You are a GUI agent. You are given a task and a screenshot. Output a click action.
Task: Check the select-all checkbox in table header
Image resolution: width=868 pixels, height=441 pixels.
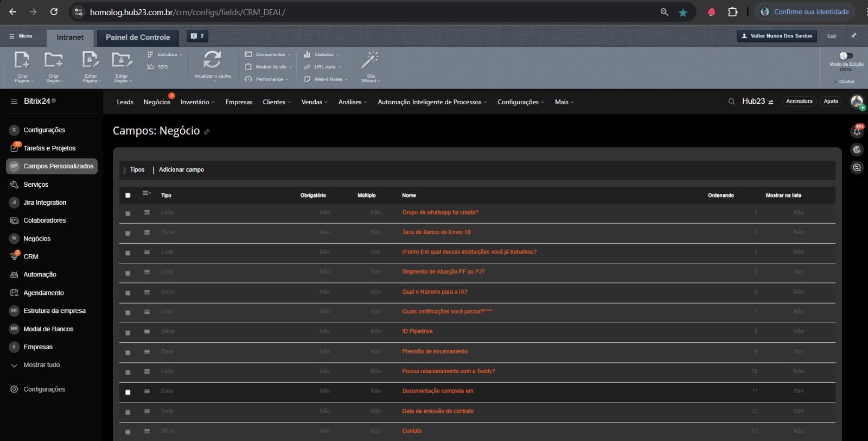click(x=128, y=196)
